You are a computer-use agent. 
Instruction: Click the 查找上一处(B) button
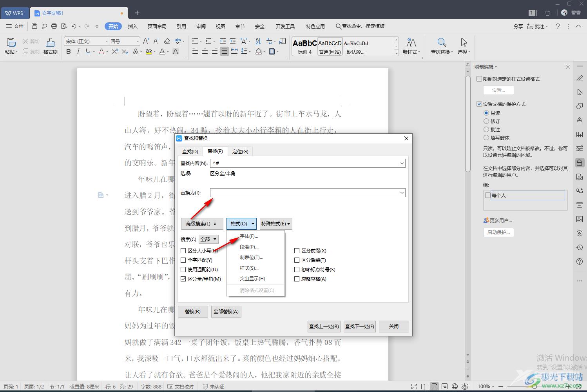[324, 327]
